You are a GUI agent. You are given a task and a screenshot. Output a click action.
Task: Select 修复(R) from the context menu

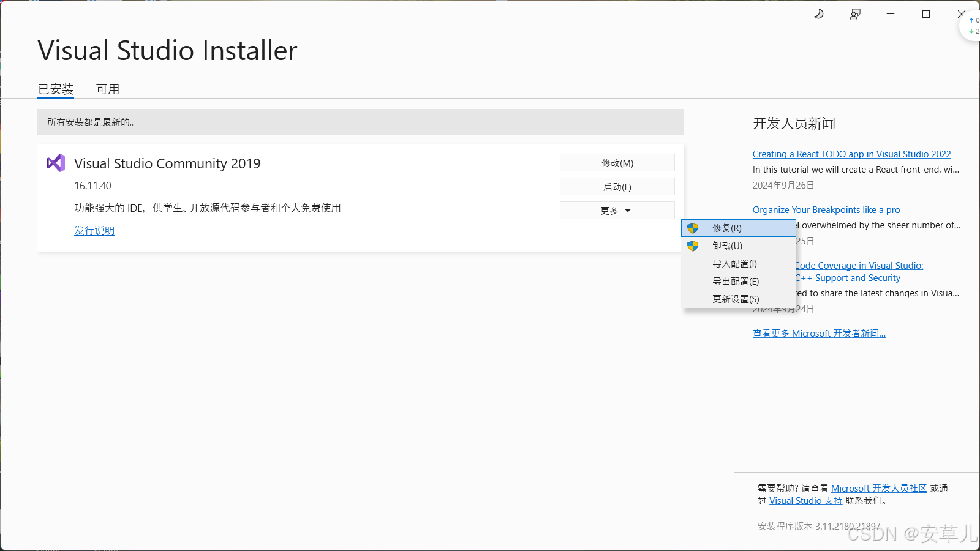[x=726, y=228]
